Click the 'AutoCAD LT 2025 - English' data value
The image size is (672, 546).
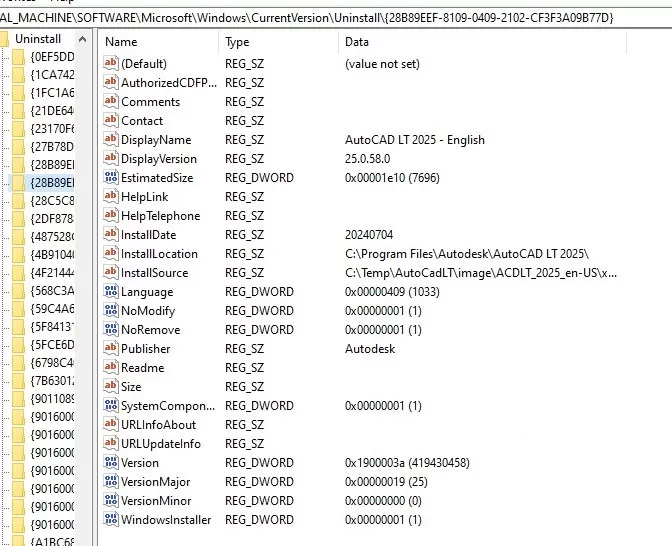pyautogui.click(x=415, y=140)
